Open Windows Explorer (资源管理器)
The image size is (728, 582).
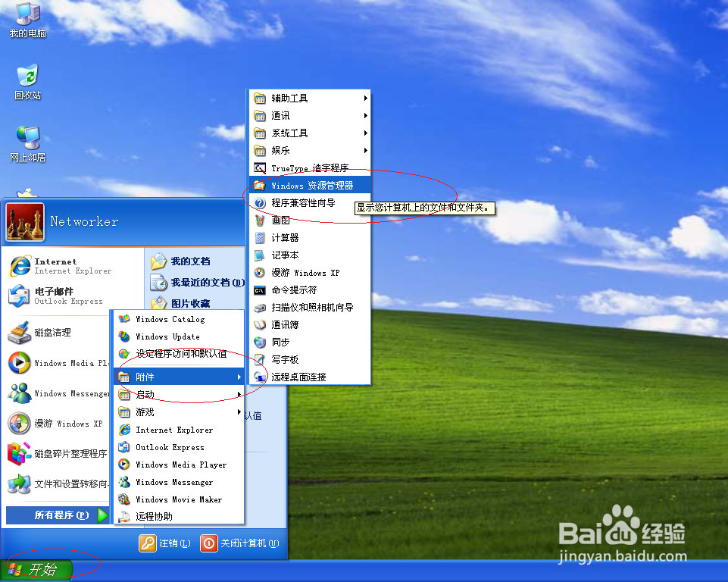click(x=310, y=186)
